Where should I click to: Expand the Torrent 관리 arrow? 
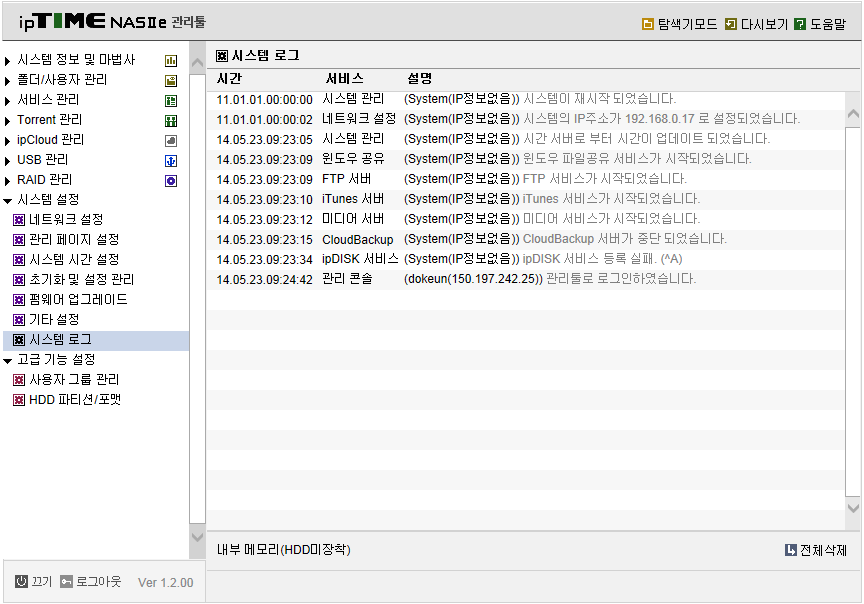click(x=7, y=121)
